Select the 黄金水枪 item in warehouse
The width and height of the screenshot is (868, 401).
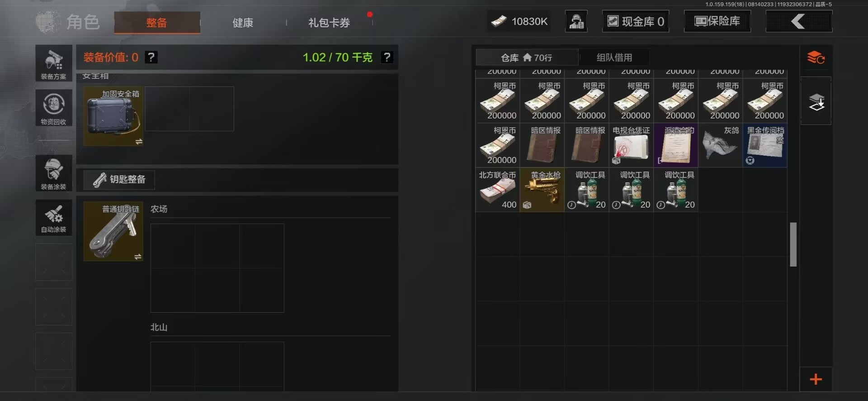542,190
